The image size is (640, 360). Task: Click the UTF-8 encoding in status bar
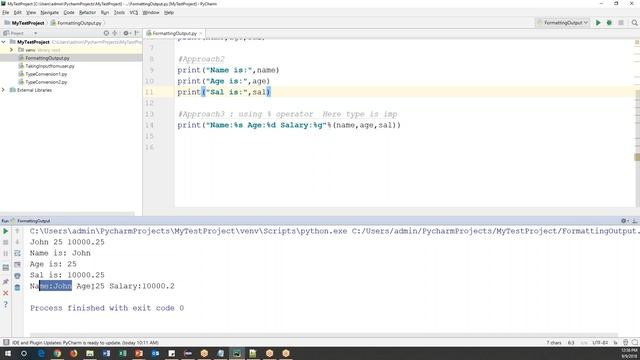click(x=600, y=343)
